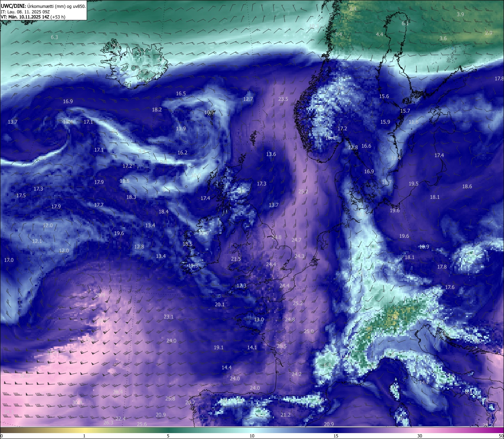Select the 16.2 map value
The height and width of the screenshot is (439, 504).
tap(182, 152)
